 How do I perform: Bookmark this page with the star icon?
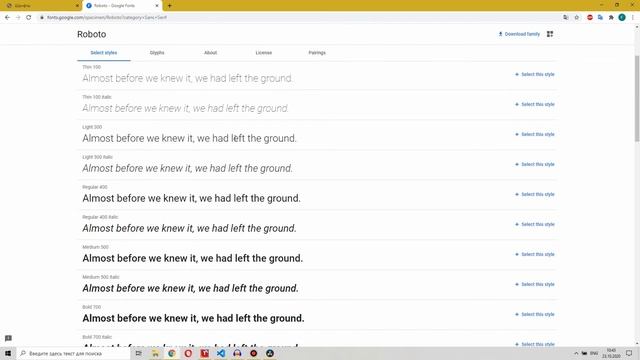(577, 18)
